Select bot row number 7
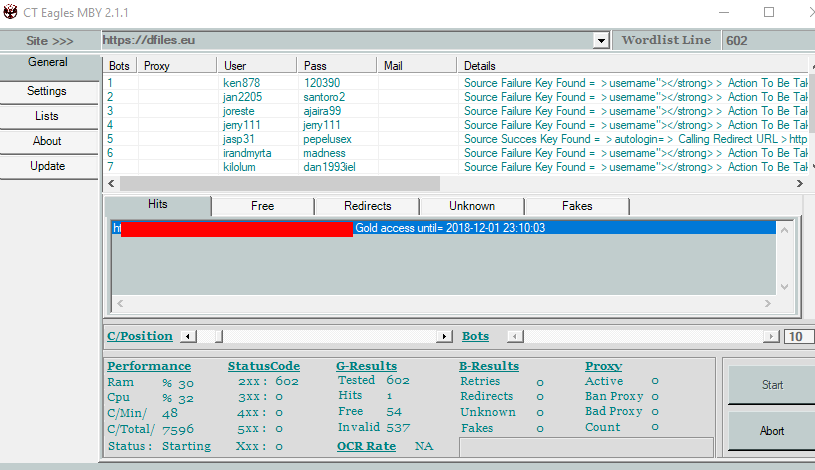815x470 pixels. [x=456, y=167]
